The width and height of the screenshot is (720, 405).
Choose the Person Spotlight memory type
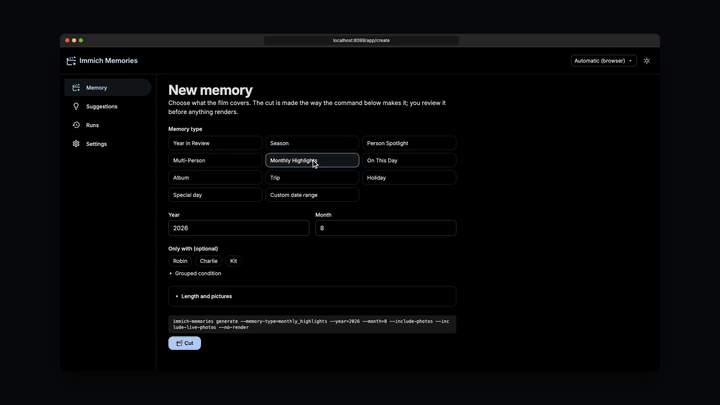[x=409, y=143]
